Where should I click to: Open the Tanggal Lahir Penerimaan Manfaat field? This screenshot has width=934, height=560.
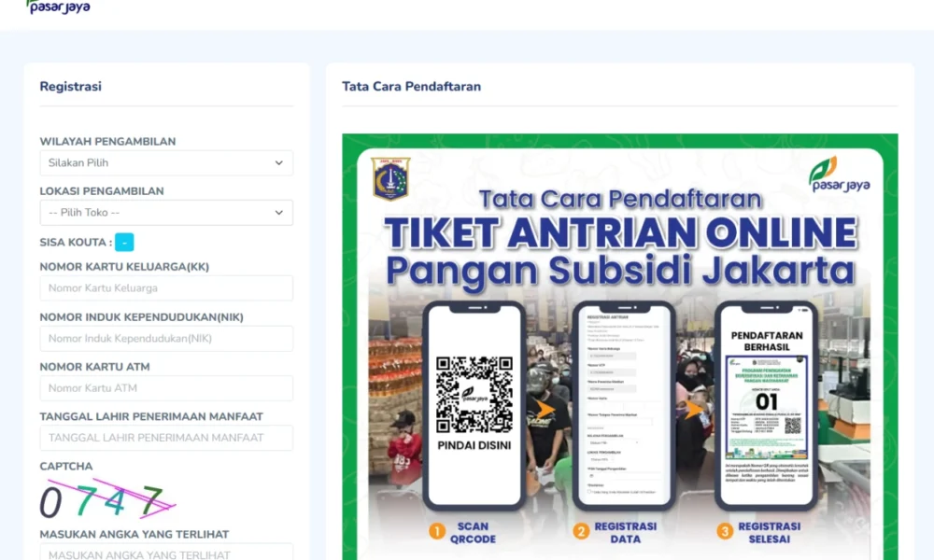(166, 438)
